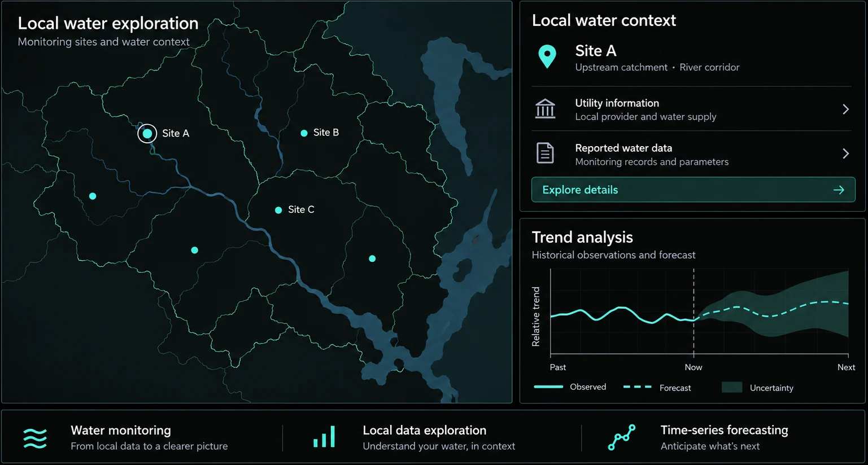Click the 'Local water exploration' title
Viewport: 868px width, 465px height.
108,23
